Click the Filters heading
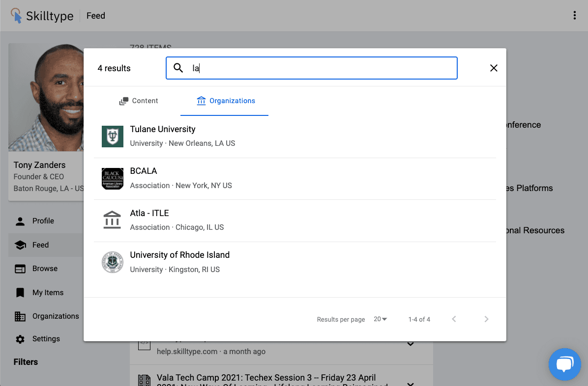The image size is (588, 386). 26,362
